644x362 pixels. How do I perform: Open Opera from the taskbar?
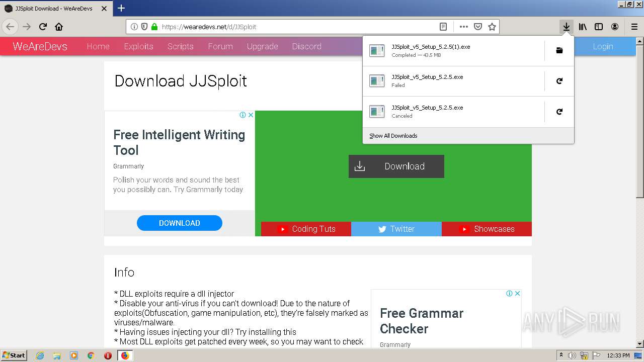tap(108, 355)
